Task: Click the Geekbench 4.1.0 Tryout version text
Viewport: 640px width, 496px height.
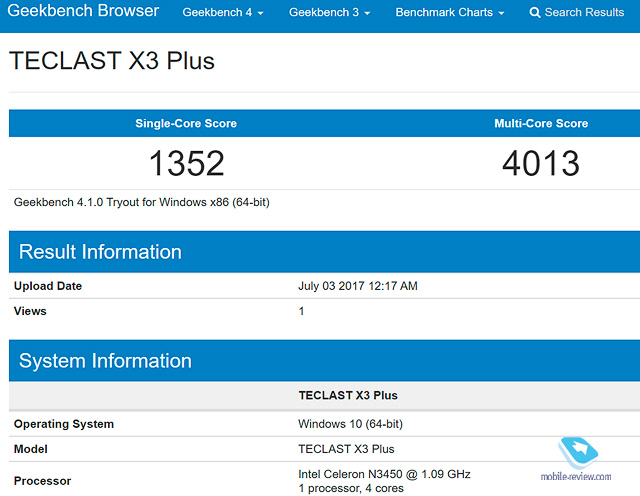Action: (142, 202)
